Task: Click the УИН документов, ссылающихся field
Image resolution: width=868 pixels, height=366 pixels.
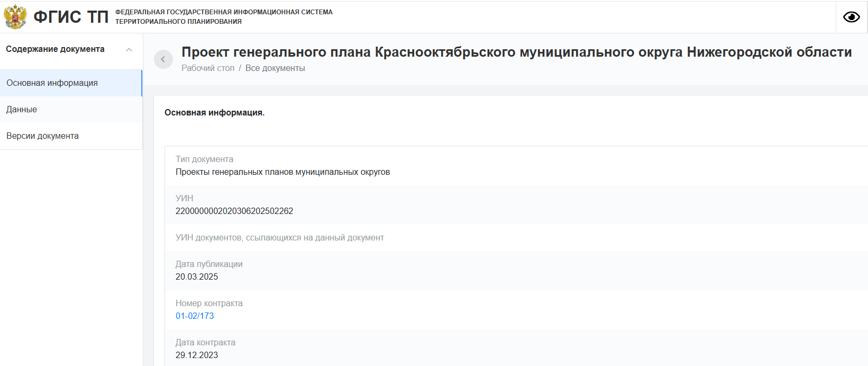Action: (279, 238)
